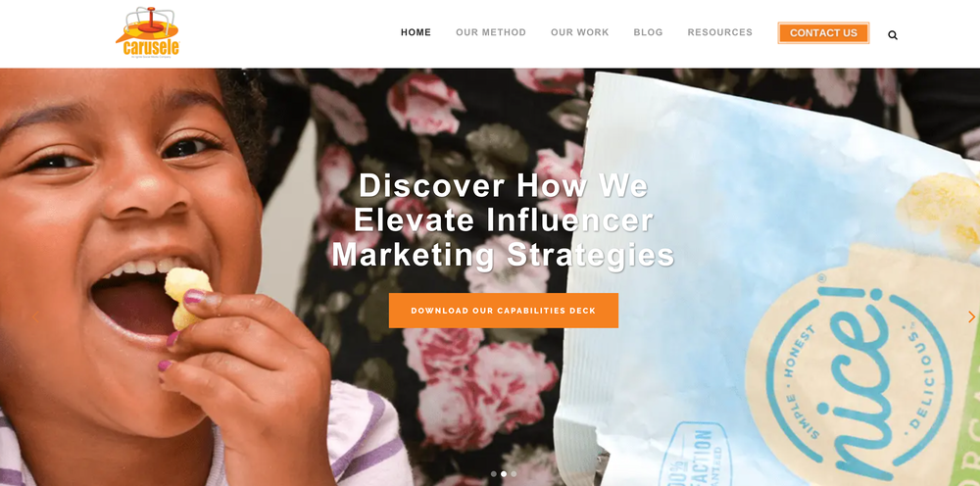Go to the Home page
Image resolution: width=980 pixels, height=486 pixels.
pyautogui.click(x=416, y=32)
